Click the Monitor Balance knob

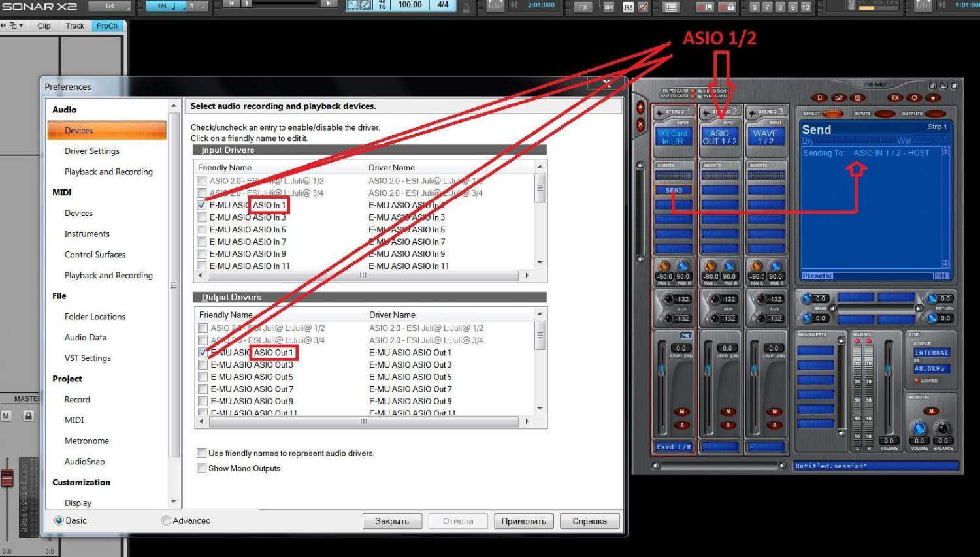[943, 428]
